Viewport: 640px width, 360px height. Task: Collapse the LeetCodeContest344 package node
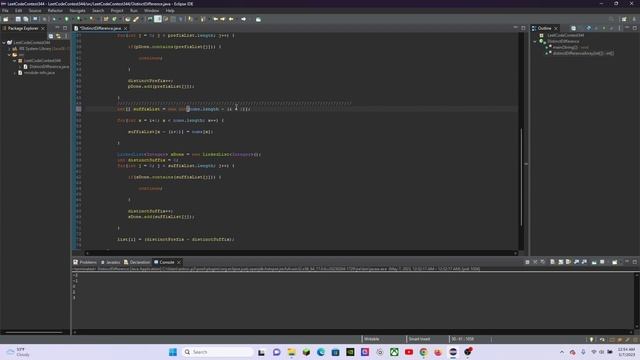tap(15, 61)
